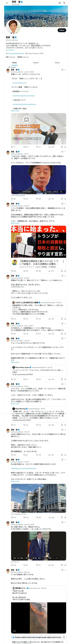Share the Dec 26, 2024 post

65,565
